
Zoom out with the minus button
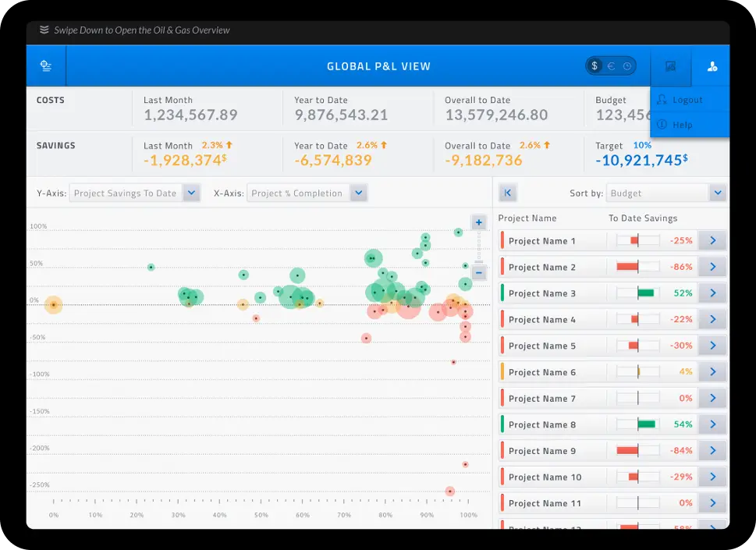tap(479, 272)
